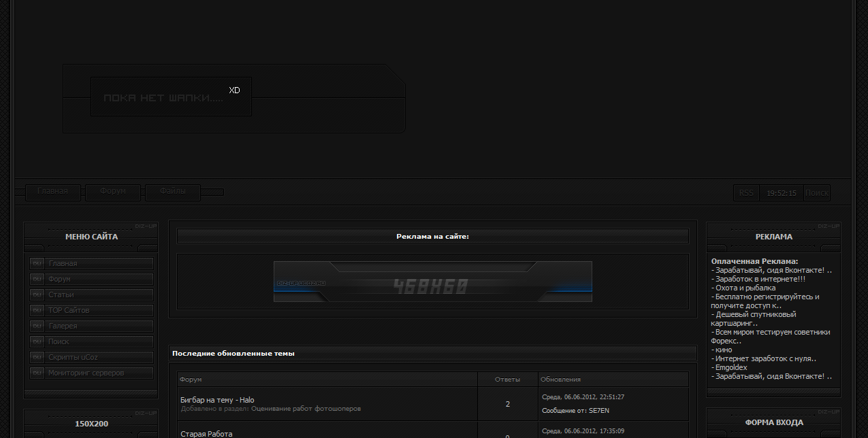The image size is (868, 438).
Task: View profile of user SE7EN
Action: [x=599, y=411]
